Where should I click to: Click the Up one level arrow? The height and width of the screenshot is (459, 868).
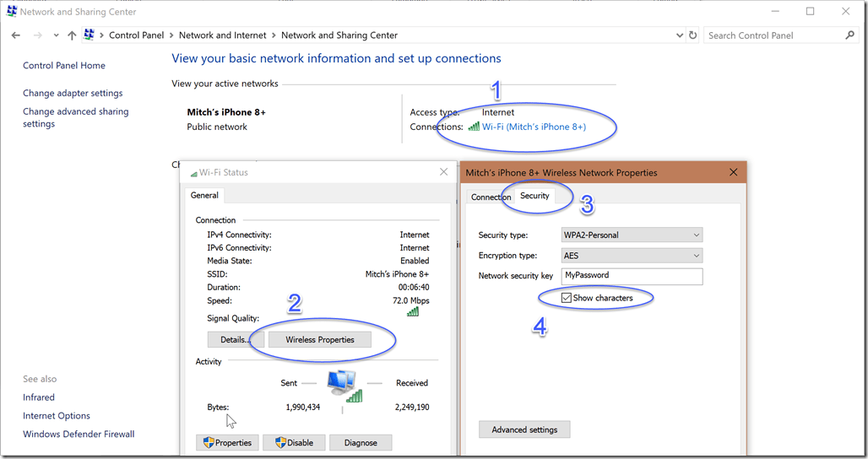72,35
